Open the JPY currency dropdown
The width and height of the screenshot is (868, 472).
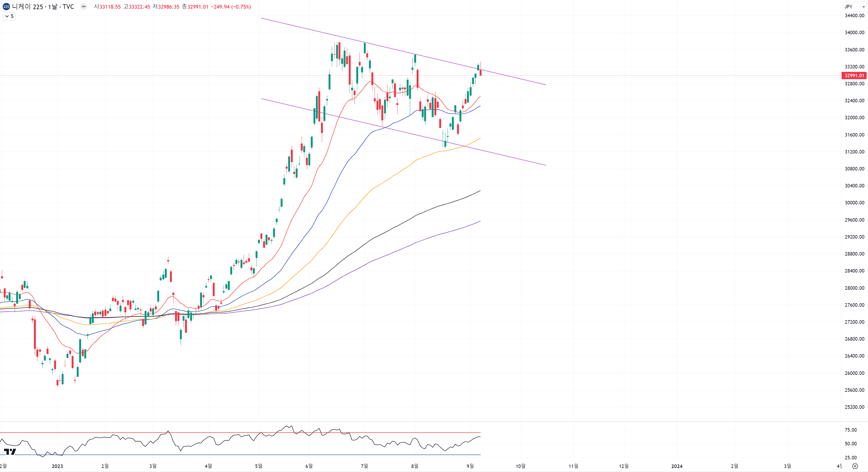[854, 6]
